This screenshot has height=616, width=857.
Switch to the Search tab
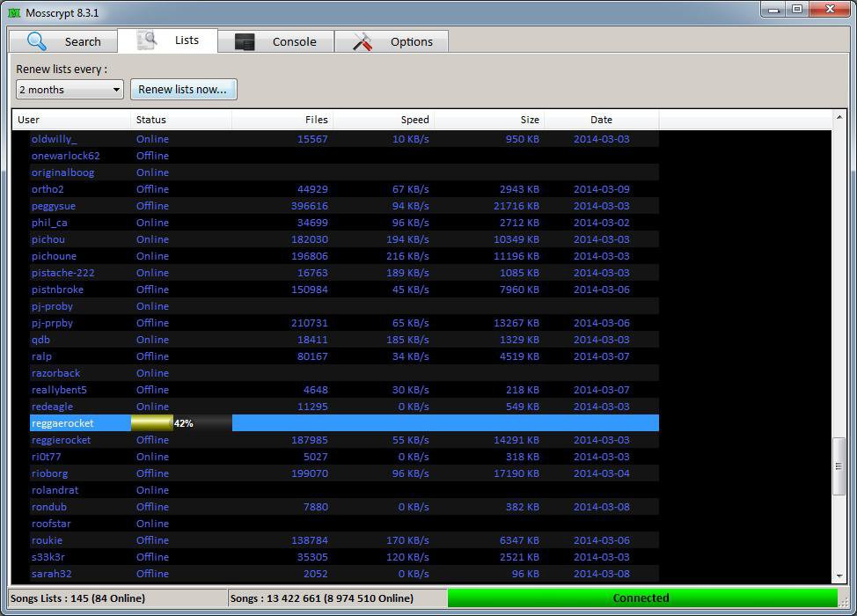tap(63, 41)
